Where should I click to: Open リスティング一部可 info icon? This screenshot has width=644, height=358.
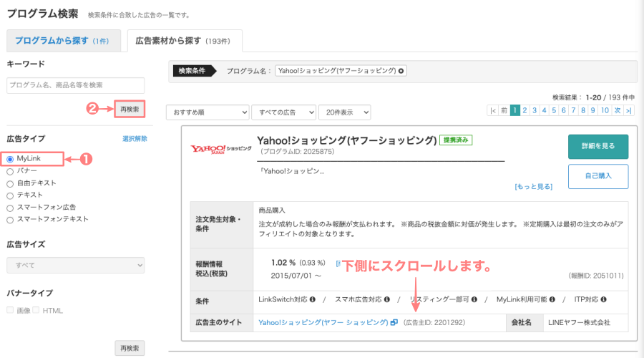474,299
